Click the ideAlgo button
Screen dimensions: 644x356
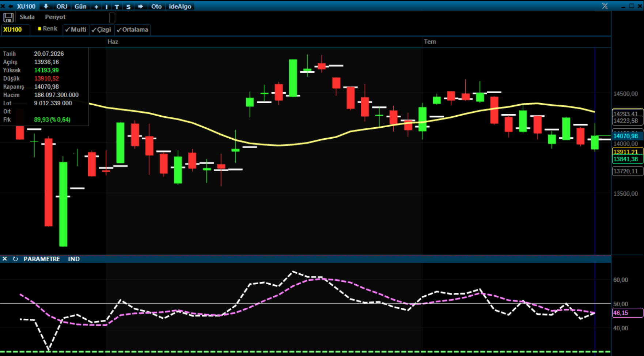click(x=180, y=6)
